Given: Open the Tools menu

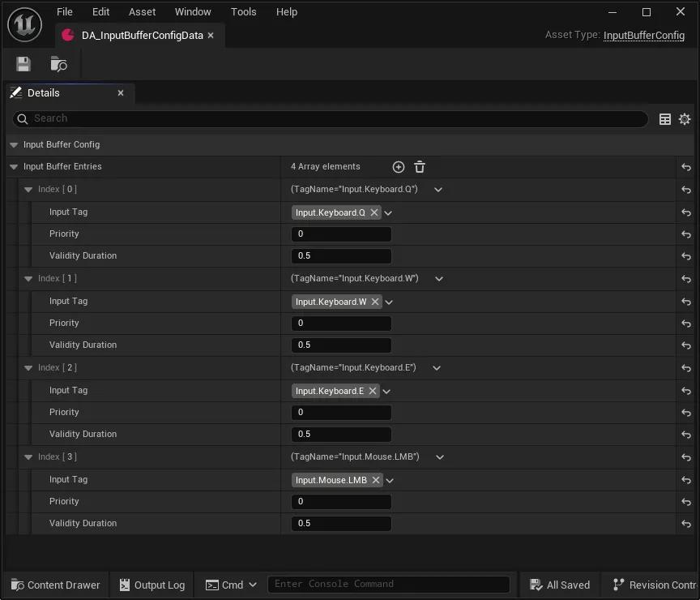Looking at the screenshot, I should pyautogui.click(x=244, y=12).
